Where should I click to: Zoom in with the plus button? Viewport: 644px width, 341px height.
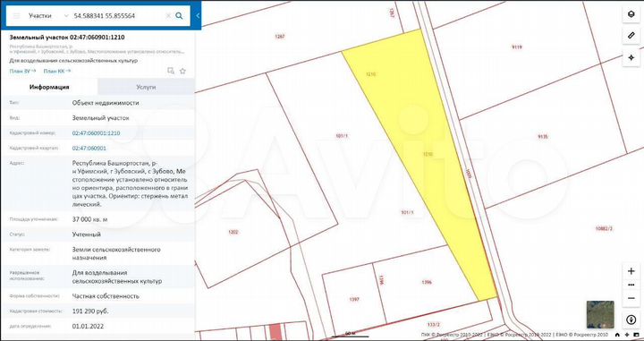click(x=631, y=271)
